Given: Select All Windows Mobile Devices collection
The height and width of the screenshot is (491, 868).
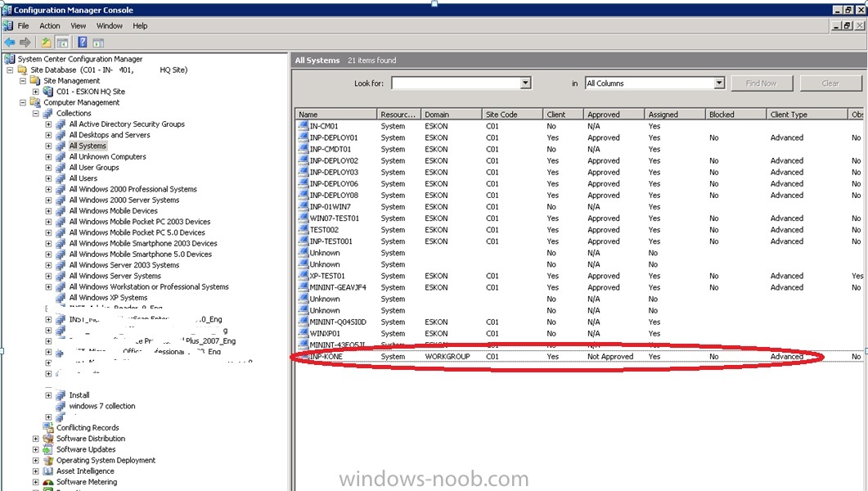Looking at the screenshot, I should tap(114, 211).
